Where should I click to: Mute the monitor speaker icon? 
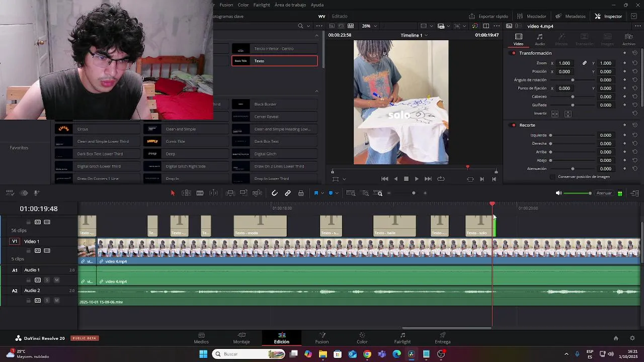[x=558, y=193]
